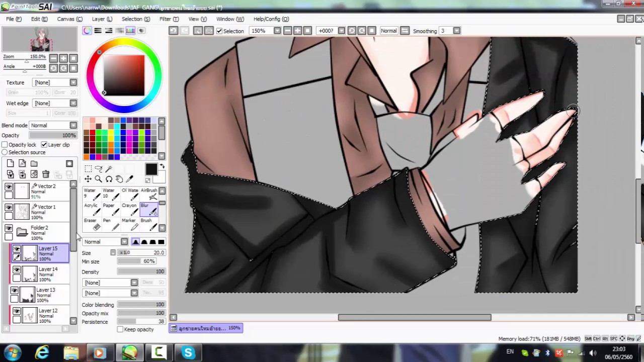Image resolution: width=644 pixels, height=362 pixels.
Task: Create a new normal layer
Action: pos(10,163)
